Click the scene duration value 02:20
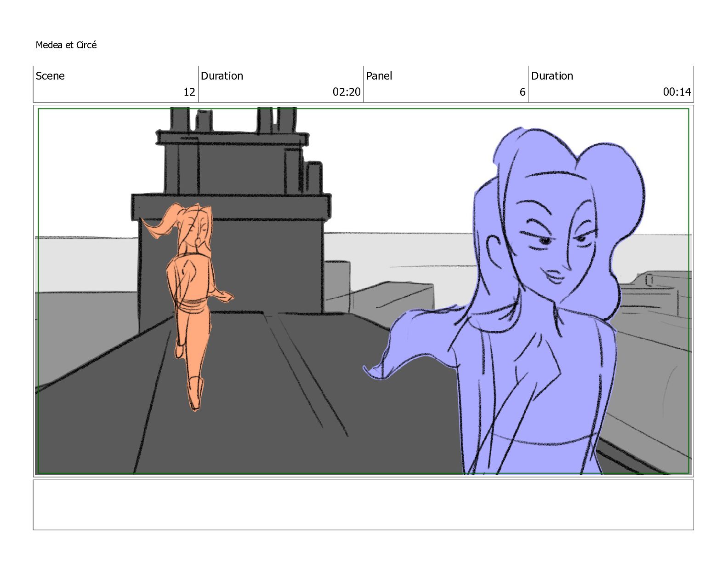Screen dimensions: 728x563 (347, 92)
